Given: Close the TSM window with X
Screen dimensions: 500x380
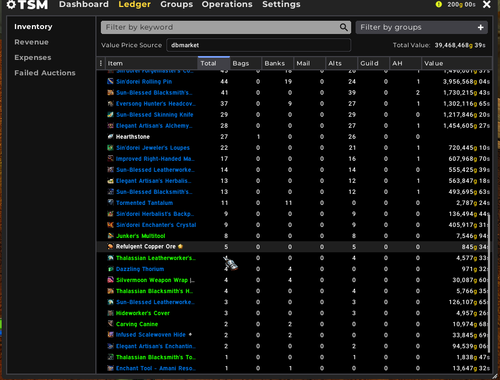Looking at the screenshot, I should tap(487, 4).
